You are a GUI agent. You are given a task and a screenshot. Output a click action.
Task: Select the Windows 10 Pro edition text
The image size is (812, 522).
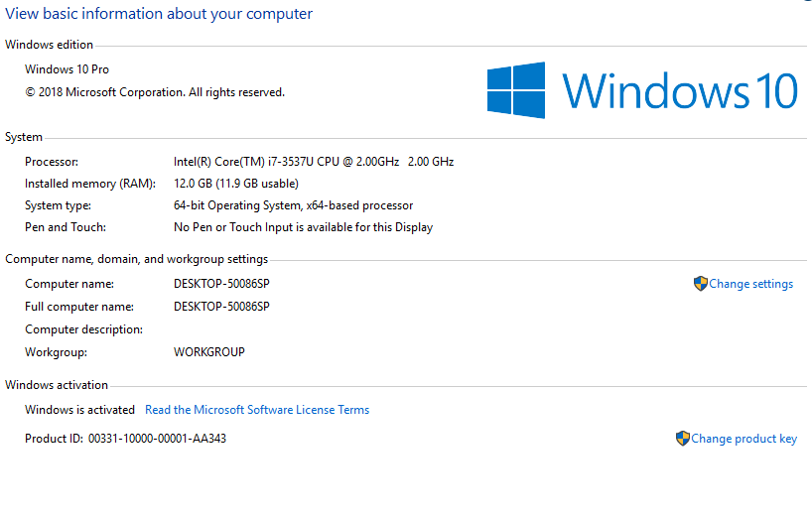67,69
